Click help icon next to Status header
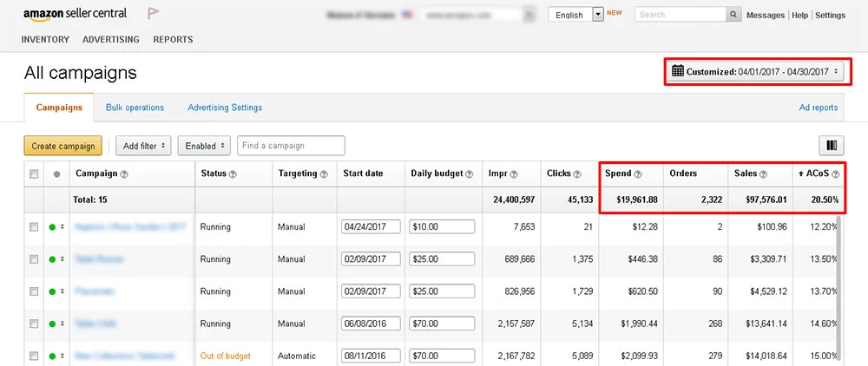 (233, 174)
